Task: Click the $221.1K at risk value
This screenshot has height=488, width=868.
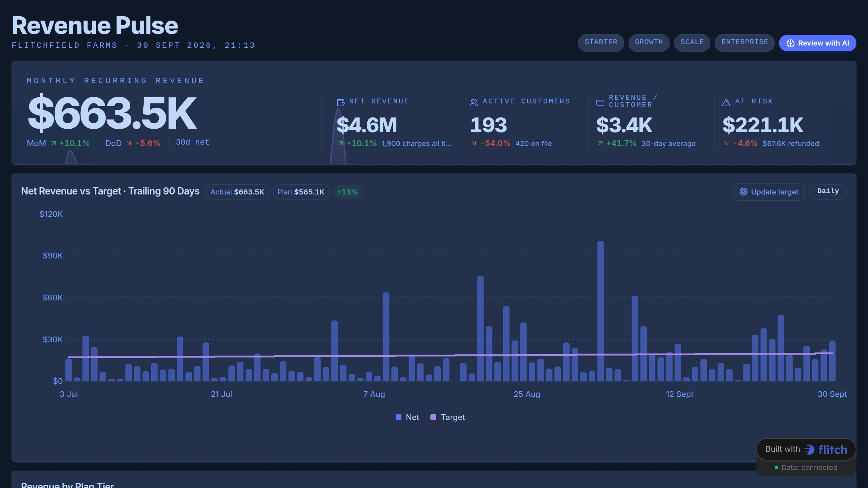Action: [x=763, y=125]
